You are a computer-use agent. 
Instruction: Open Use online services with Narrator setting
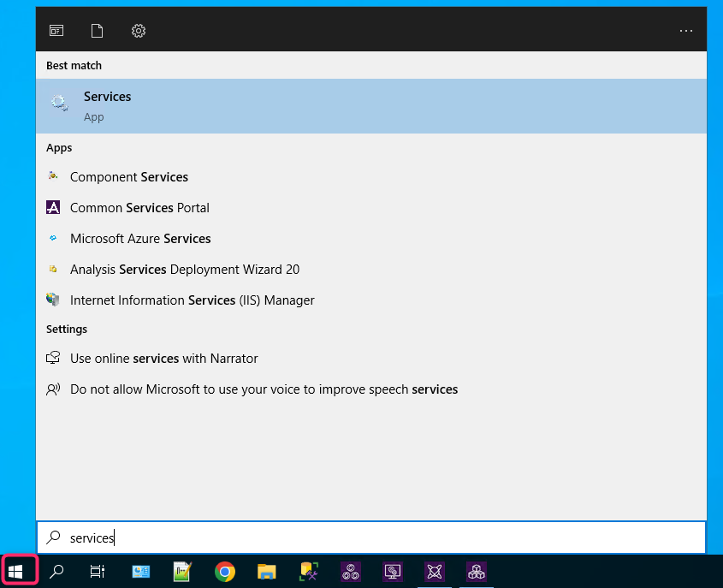click(371, 359)
